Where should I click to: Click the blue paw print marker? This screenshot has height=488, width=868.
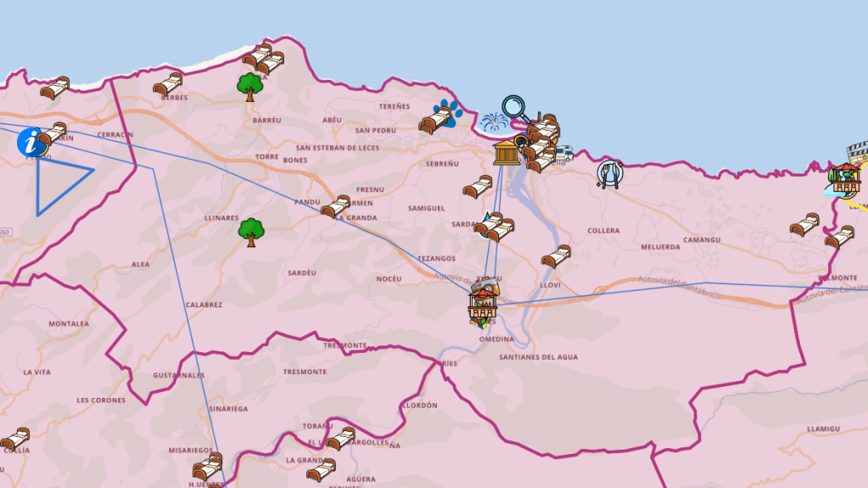447,110
